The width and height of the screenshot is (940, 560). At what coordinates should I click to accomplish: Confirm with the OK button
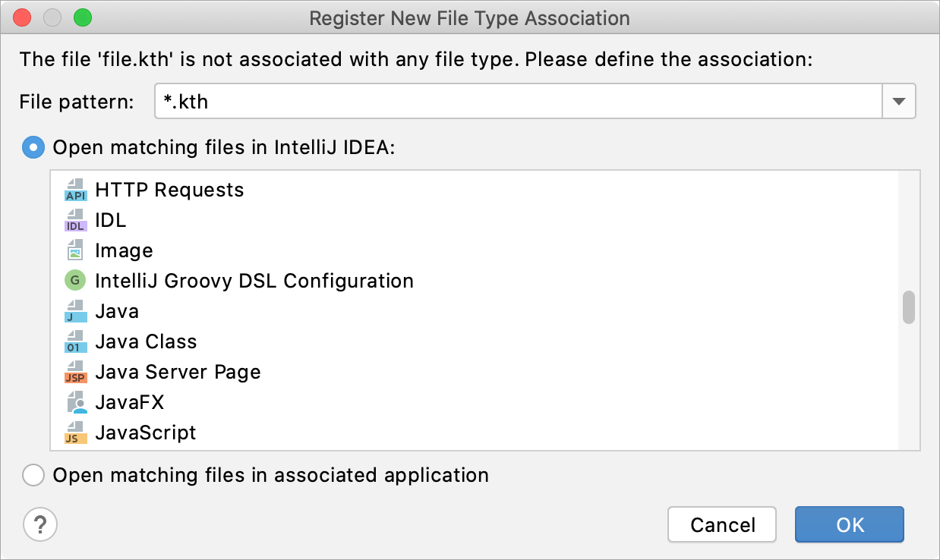[849, 524]
